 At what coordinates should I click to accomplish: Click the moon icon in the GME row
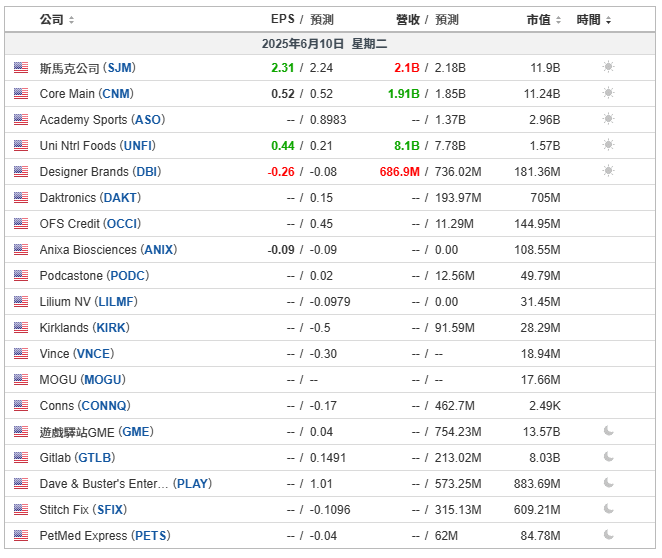pyautogui.click(x=608, y=431)
